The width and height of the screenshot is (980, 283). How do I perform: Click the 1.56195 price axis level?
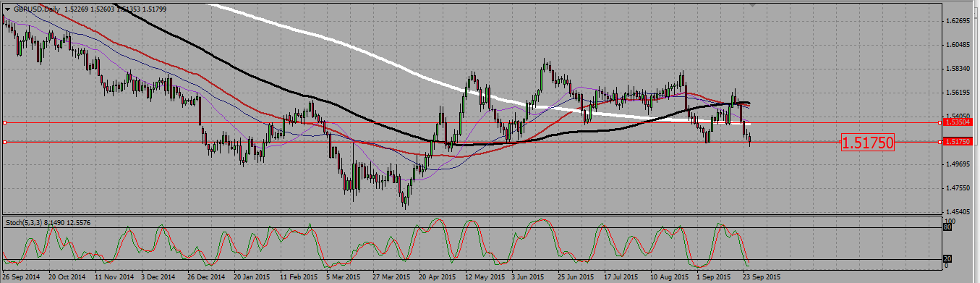tap(958, 93)
